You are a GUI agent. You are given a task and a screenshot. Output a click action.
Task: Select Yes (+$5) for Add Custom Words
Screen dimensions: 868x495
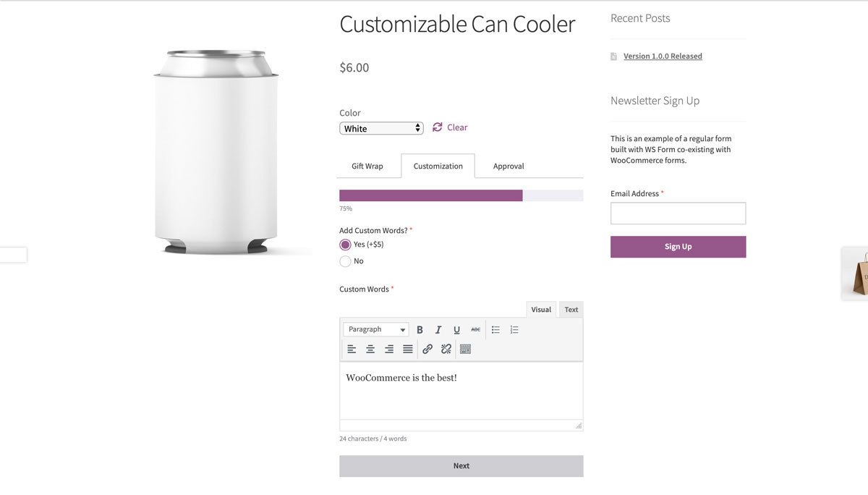345,245
